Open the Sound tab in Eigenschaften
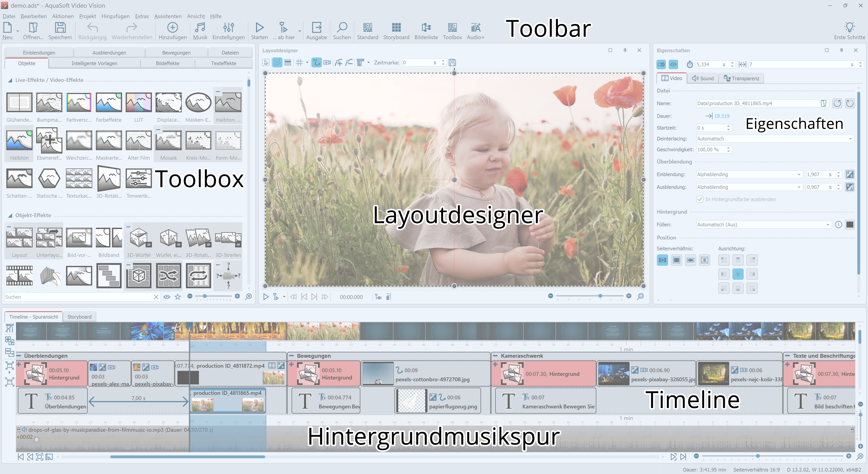Viewport: 868px width, 474px height. 703,78
